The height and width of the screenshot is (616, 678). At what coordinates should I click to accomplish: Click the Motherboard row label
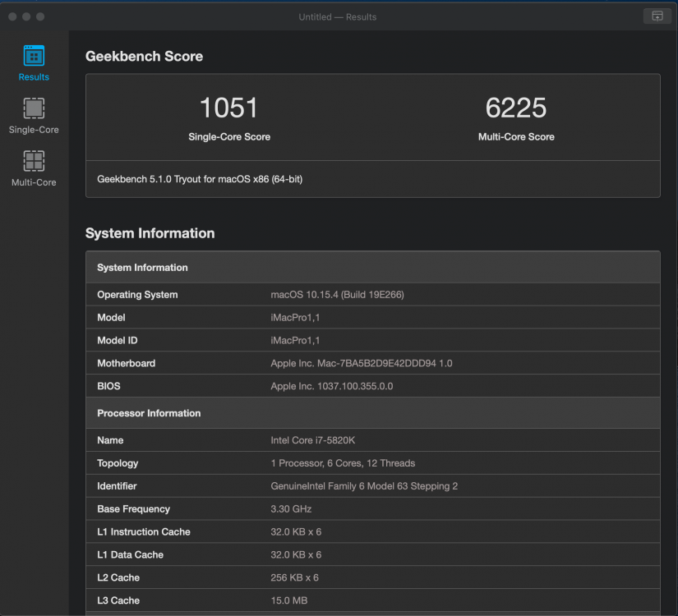[127, 363]
